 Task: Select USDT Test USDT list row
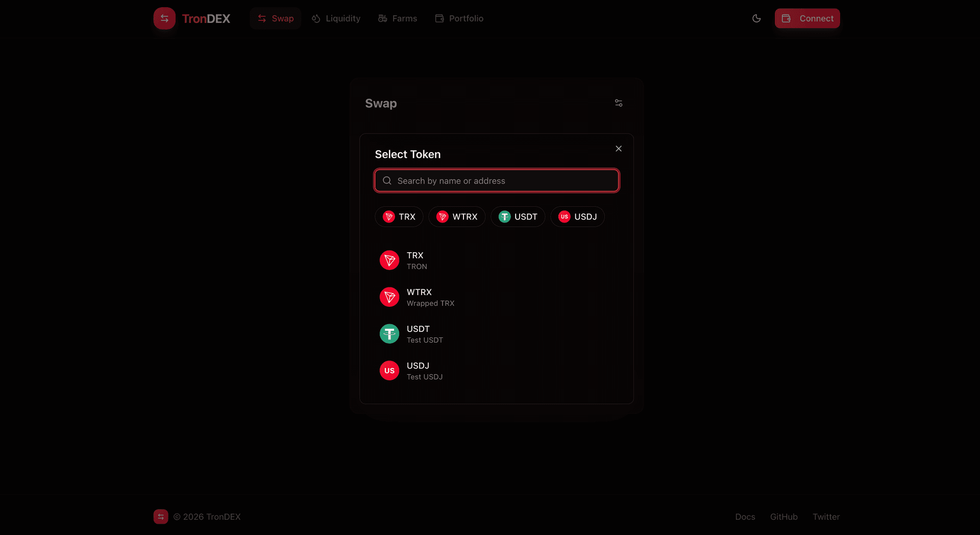[496, 334]
